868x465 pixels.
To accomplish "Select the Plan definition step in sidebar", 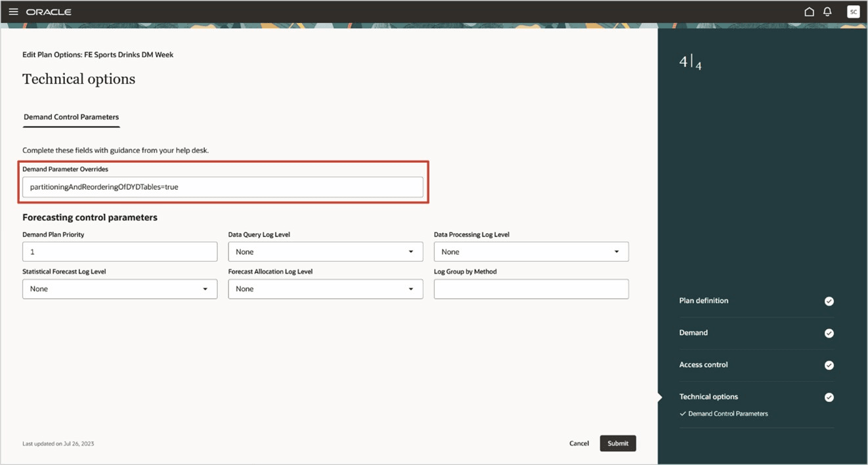I will pos(703,301).
